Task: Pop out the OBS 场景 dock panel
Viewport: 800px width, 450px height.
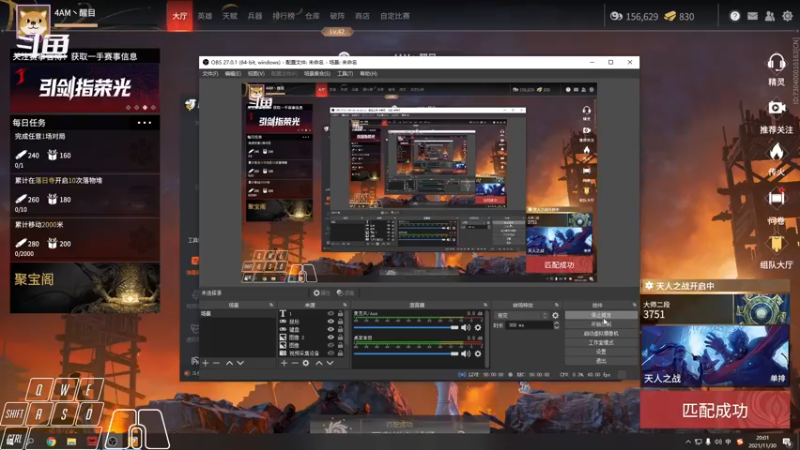Action: pyautogui.click(x=271, y=305)
